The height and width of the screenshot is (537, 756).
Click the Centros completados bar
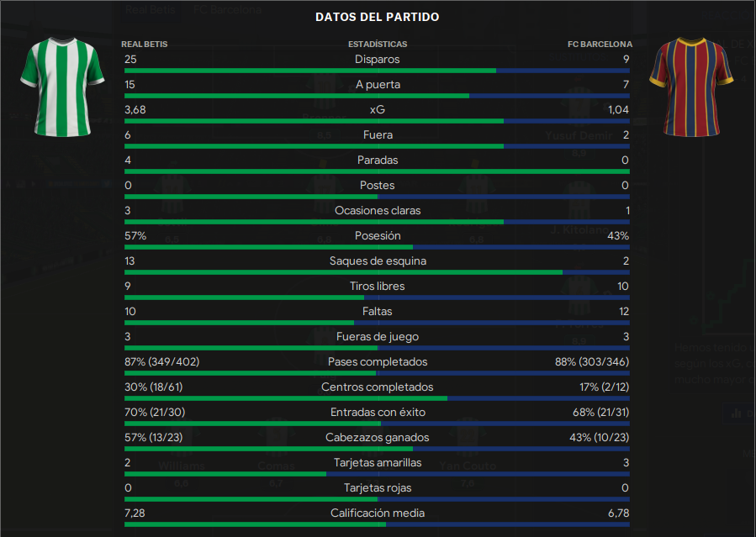[x=377, y=398]
